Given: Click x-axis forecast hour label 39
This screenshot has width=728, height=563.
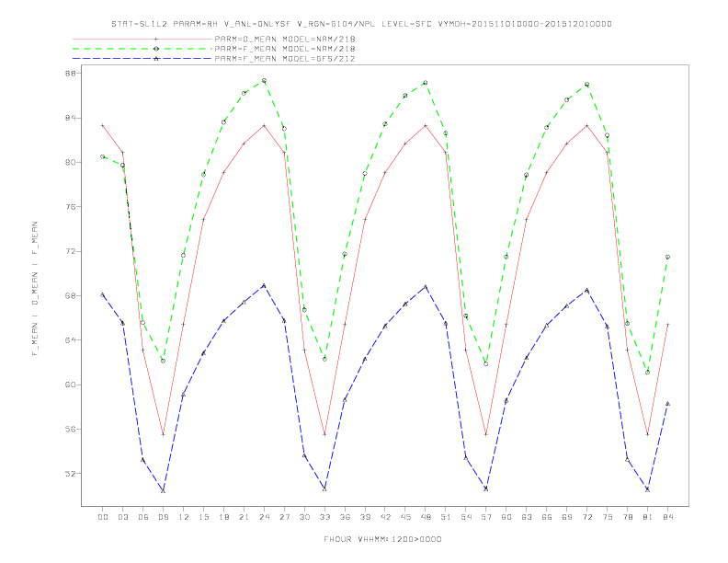Looking at the screenshot, I should coord(366,517).
